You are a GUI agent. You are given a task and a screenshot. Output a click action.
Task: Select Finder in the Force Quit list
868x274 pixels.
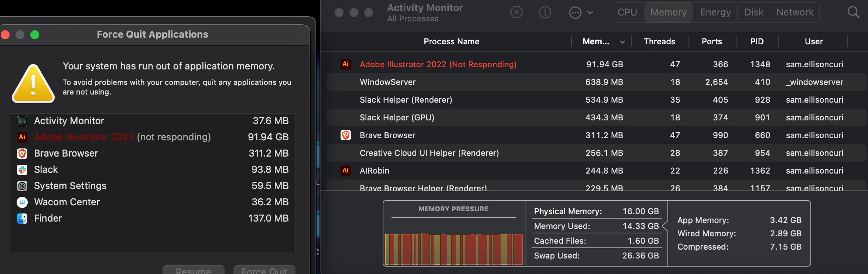tap(153, 218)
